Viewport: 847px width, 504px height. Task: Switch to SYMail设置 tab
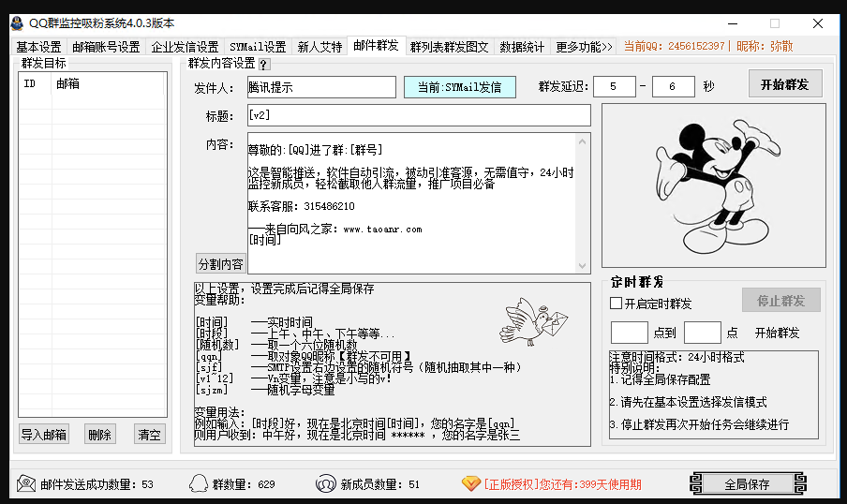258,47
